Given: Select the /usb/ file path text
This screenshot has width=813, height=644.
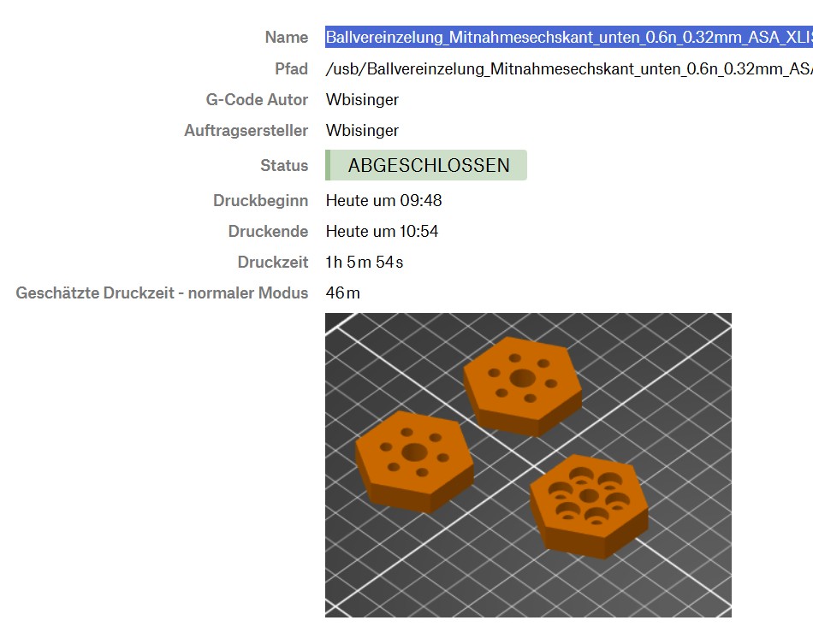Looking at the screenshot, I should click(569, 69).
